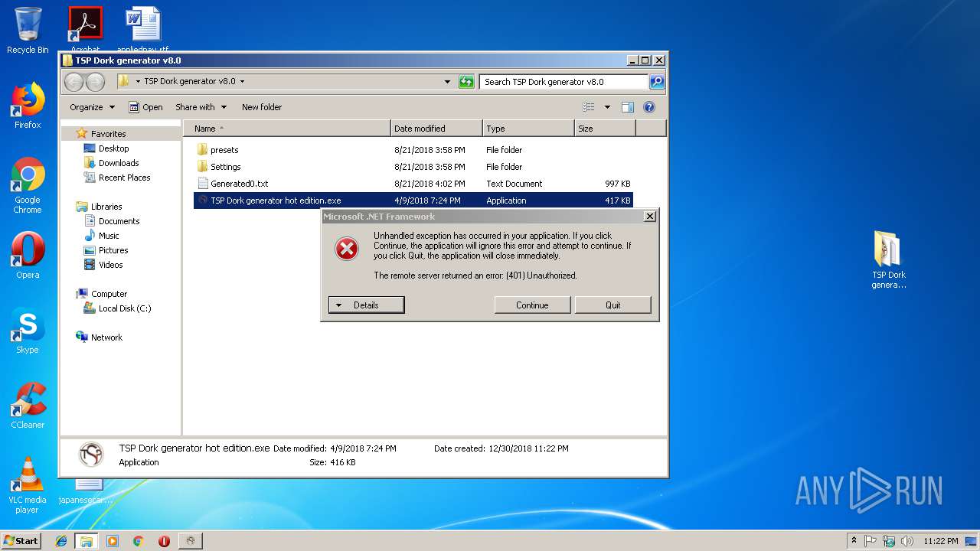Screen dimensions: 980x551
Task: Click the volume icon in the system tray
Action: (907, 541)
